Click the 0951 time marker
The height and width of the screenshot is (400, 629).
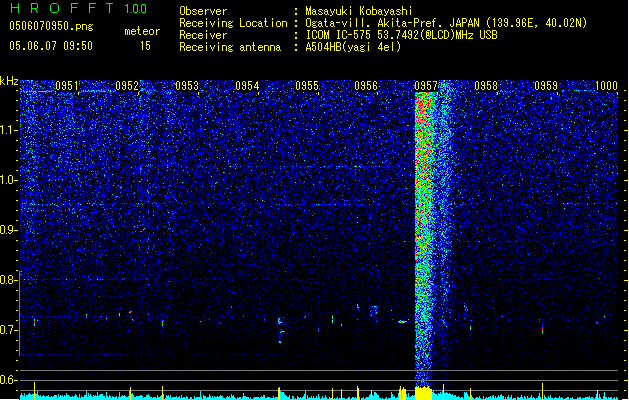click(x=67, y=86)
